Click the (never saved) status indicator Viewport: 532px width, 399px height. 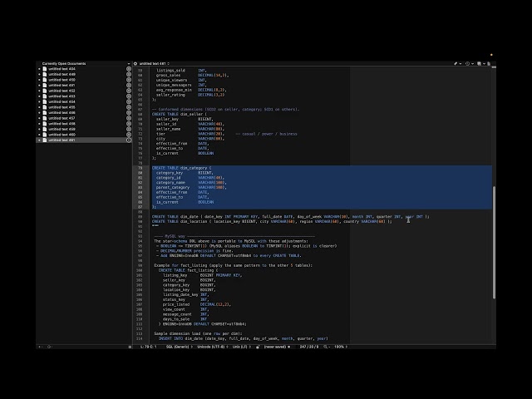[x=277, y=347]
